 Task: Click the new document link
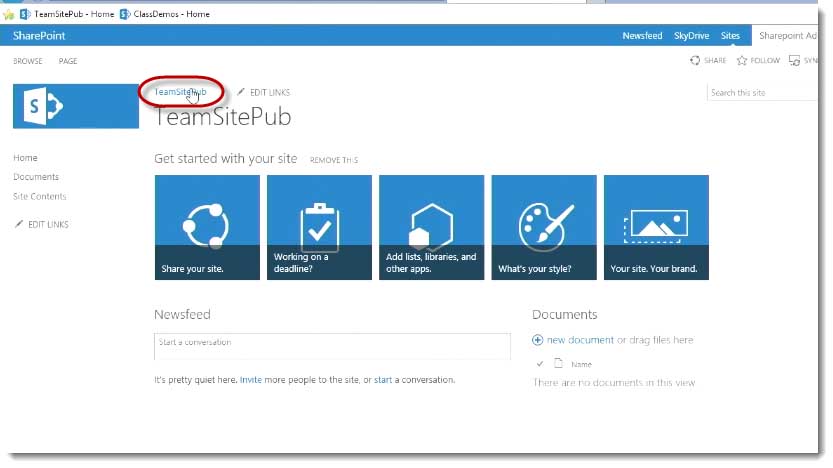click(x=580, y=340)
